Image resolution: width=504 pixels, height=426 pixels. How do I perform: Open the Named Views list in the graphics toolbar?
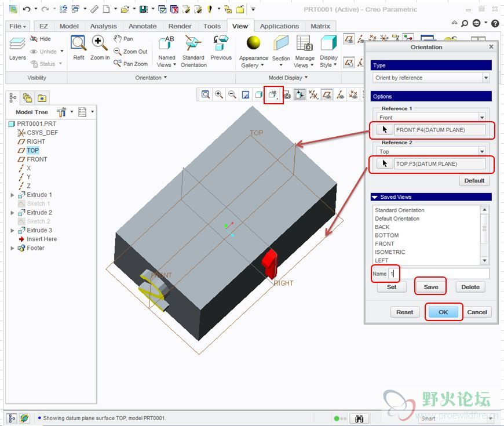273,94
